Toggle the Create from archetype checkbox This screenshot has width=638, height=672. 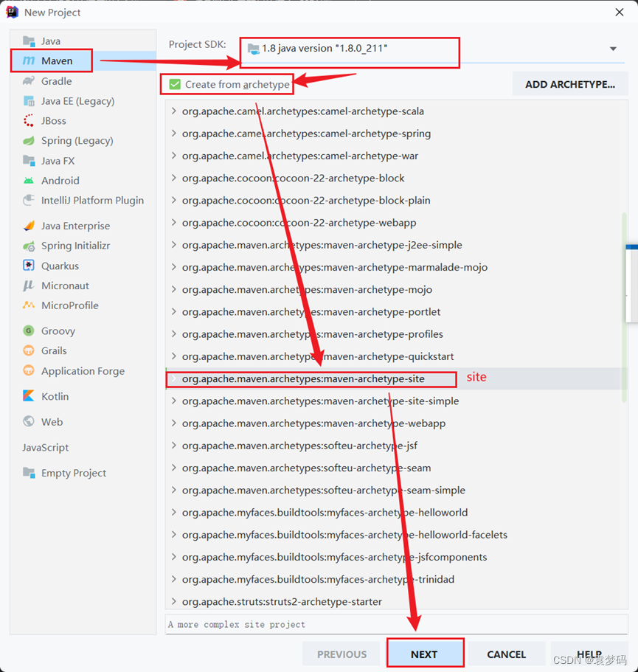175,84
